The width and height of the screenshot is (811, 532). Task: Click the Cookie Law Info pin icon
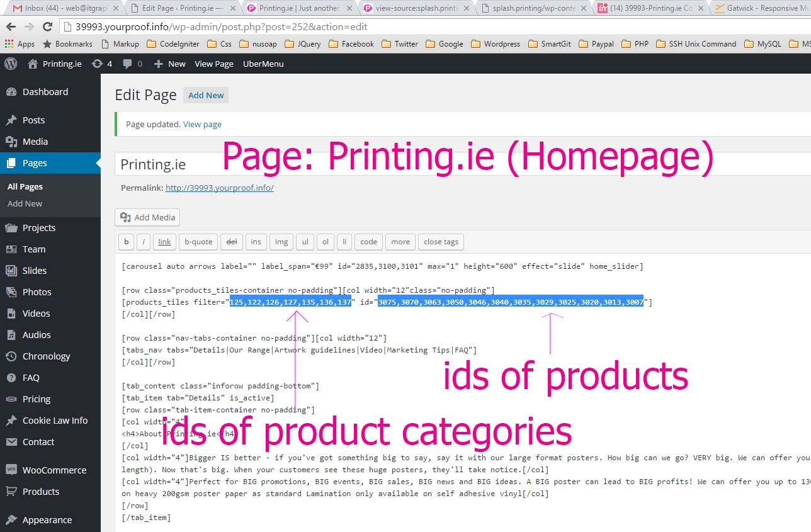pos(11,421)
